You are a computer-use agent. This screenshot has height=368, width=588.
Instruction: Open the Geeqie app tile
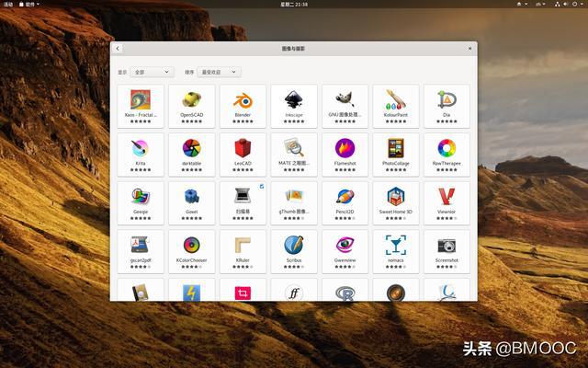pyautogui.click(x=141, y=203)
